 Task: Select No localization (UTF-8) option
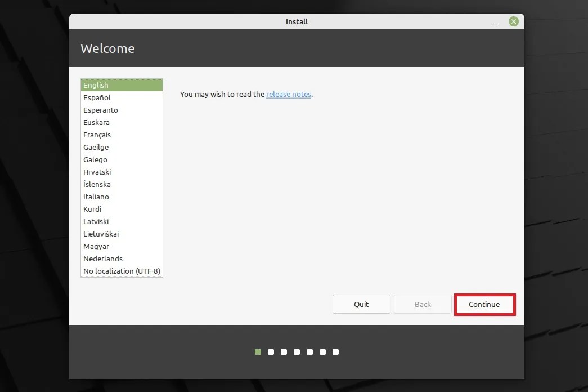(x=122, y=271)
